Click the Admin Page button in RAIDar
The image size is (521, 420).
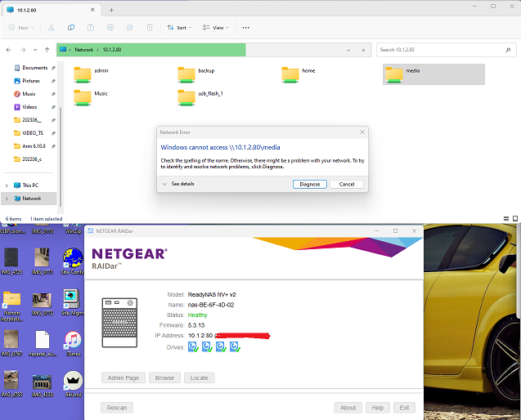point(125,378)
